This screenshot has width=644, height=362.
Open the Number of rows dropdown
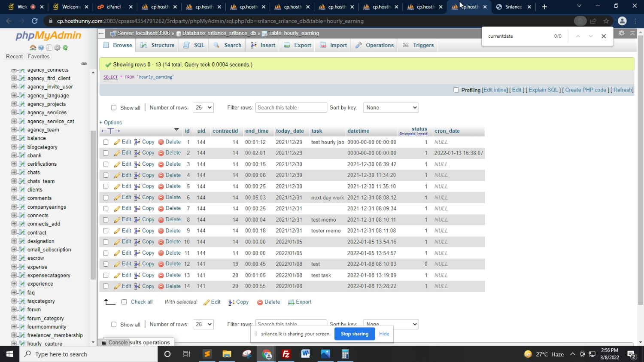coord(203,108)
